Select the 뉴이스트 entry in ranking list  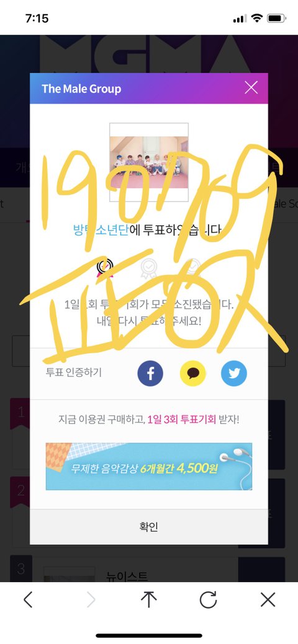127,576
